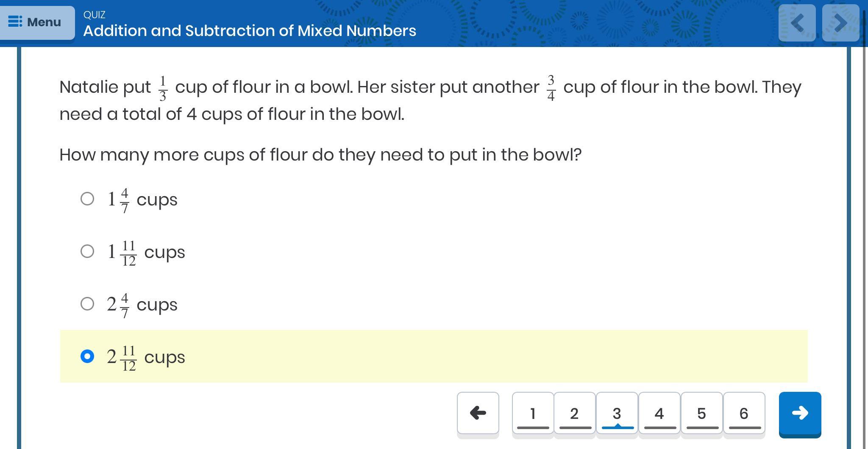Advance with the blue right arrow button

coord(800,414)
